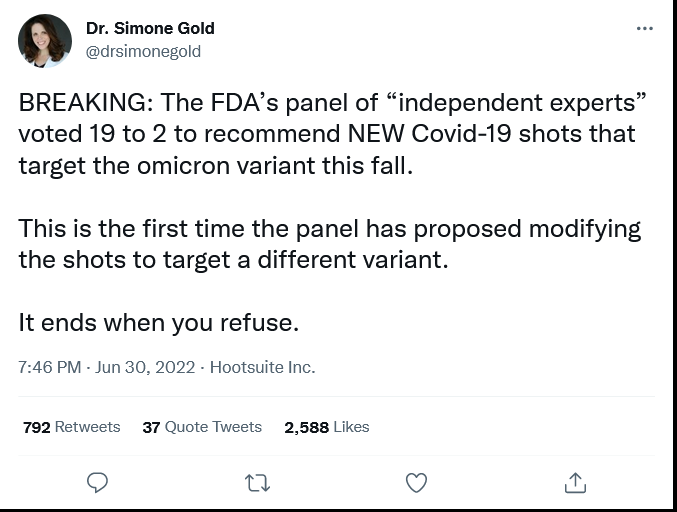View the 2,588 Likes list
This screenshot has width=677, height=512.
(x=327, y=427)
